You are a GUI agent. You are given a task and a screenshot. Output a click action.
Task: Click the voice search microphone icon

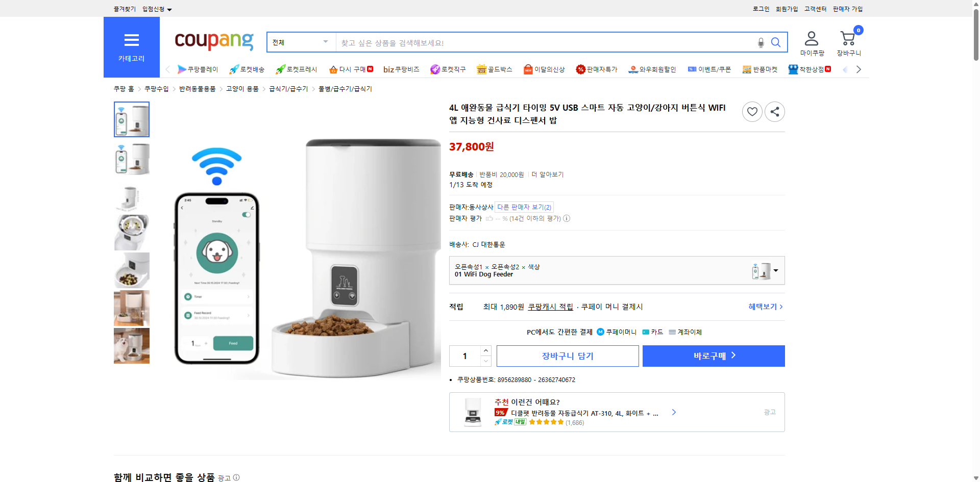click(x=760, y=42)
